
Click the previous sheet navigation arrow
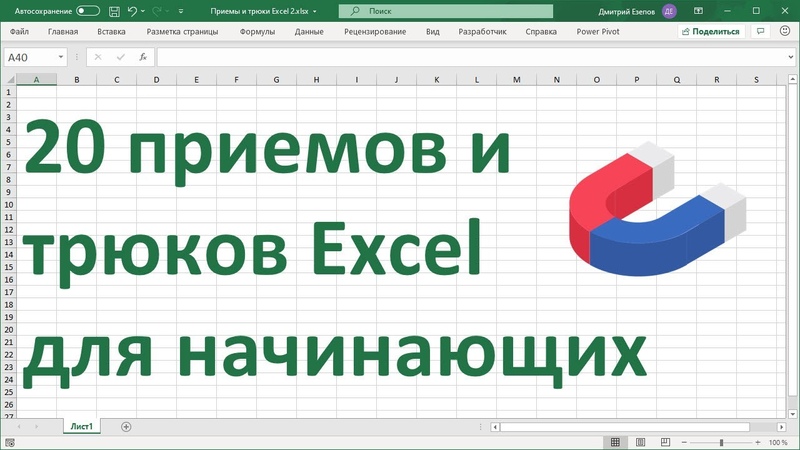tap(19, 427)
